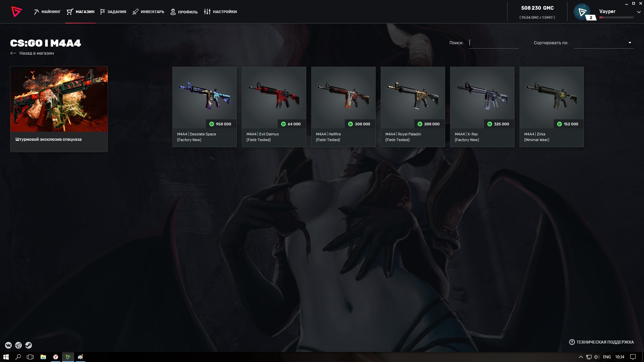Select the M4A4 Hellfire weapon image
This screenshot has height=362, width=644.
(x=343, y=95)
